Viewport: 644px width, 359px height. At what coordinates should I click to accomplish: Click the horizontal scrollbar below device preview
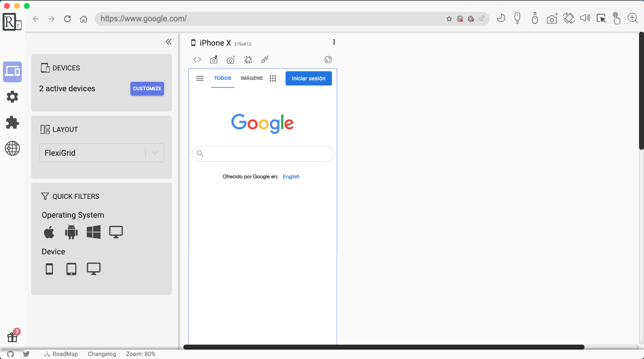coord(384,347)
